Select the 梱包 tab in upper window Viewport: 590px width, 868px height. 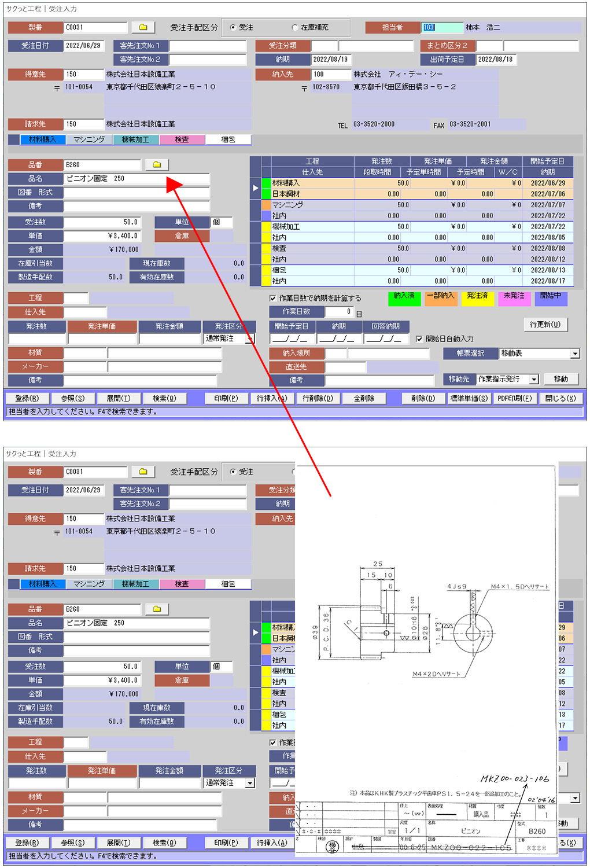click(228, 139)
